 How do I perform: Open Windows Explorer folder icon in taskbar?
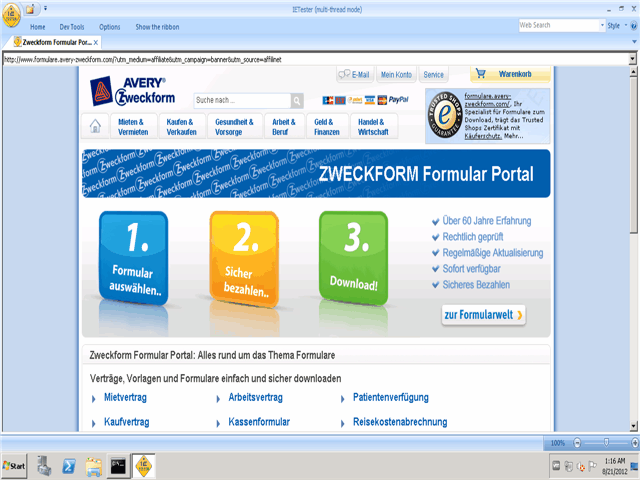click(x=94, y=466)
